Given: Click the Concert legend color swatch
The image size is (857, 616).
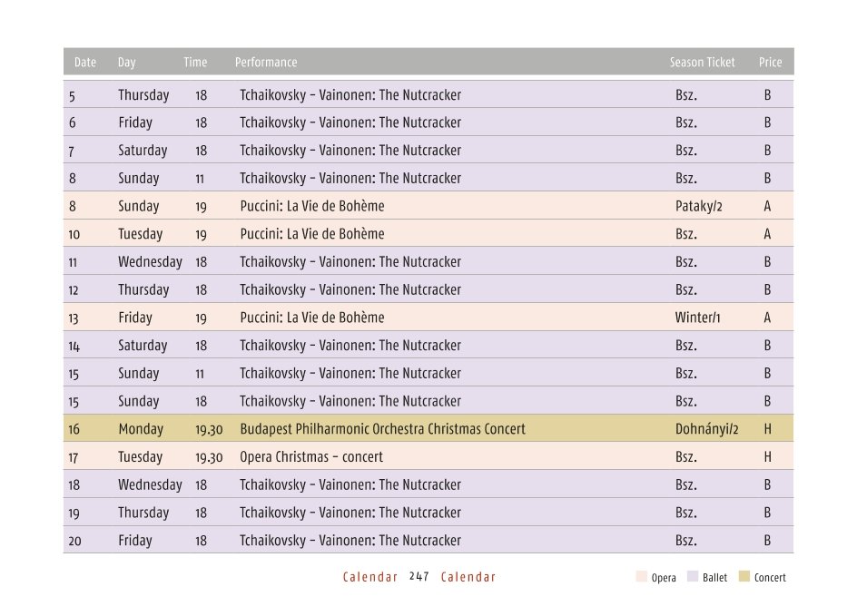Looking at the screenshot, I should click(744, 577).
